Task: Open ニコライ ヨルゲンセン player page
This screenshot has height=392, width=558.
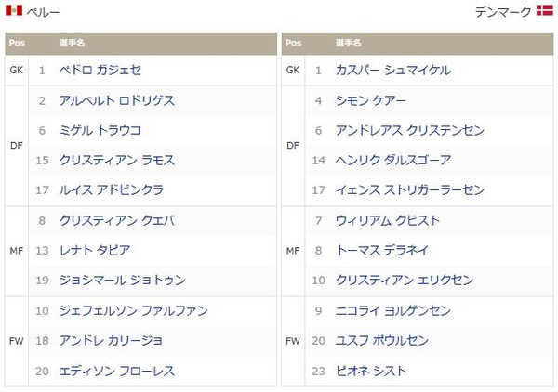Action: [393, 311]
